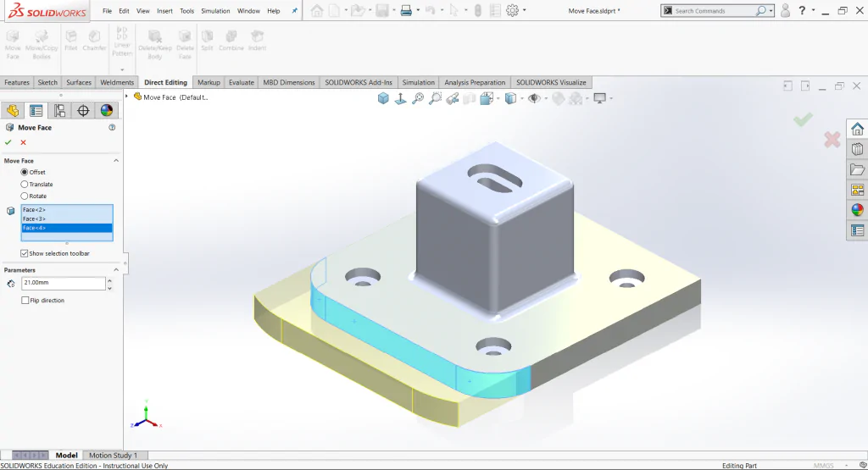Select Face<2> in selection list
Viewport: 868px width, 470px height.
[x=67, y=209]
